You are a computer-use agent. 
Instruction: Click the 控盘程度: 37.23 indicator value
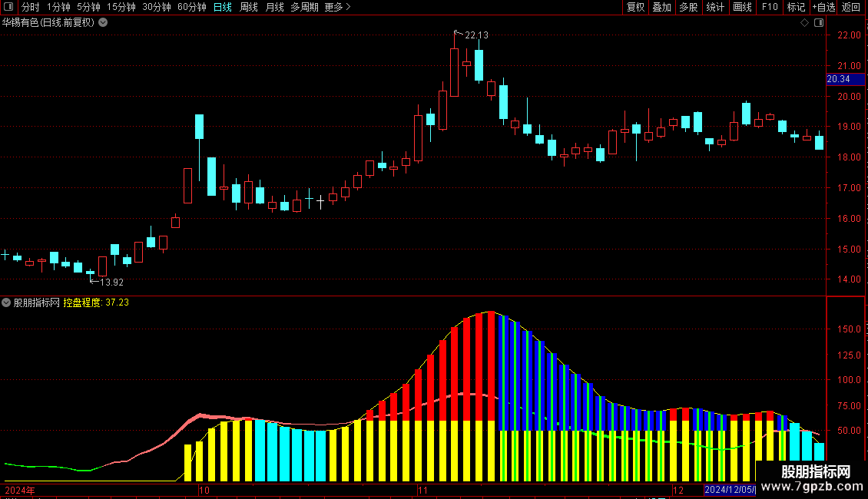coord(96,302)
